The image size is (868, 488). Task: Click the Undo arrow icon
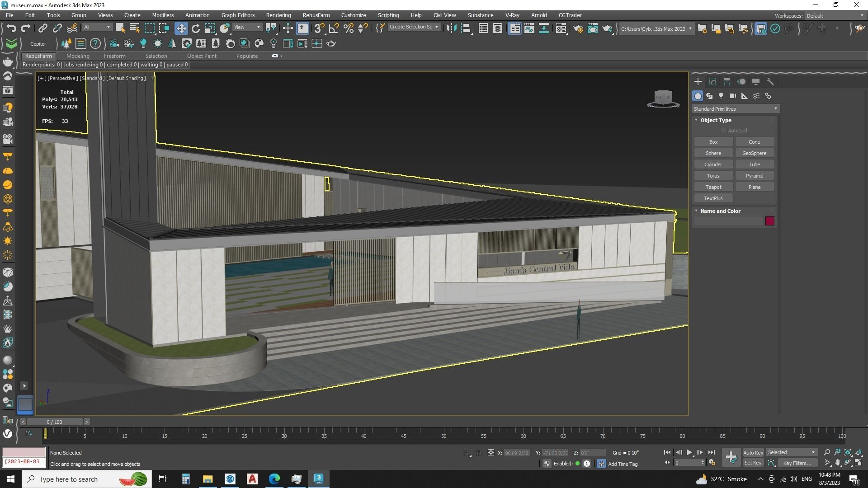pyautogui.click(x=11, y=28)
